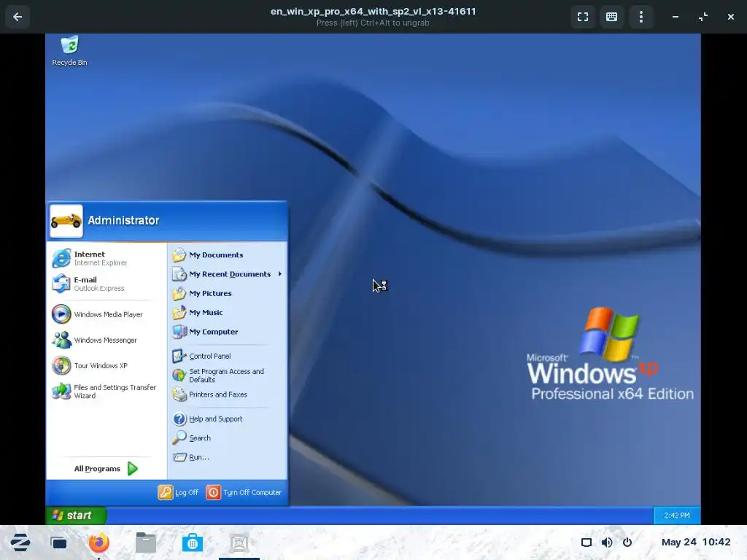The image size is (747, 560).
Task: Select the Boxes VM app in panel
Action: [239, 542]
